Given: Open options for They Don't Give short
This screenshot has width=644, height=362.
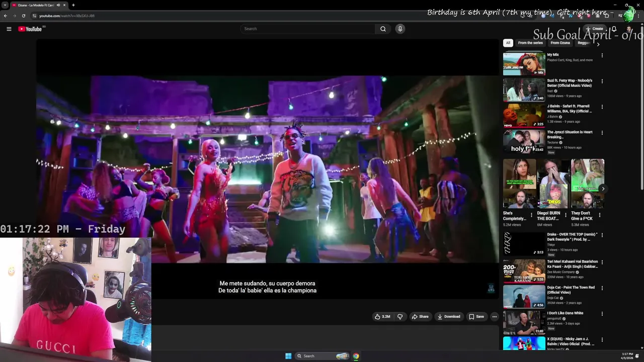Looking at the screenshot, I should coord(599,215).
